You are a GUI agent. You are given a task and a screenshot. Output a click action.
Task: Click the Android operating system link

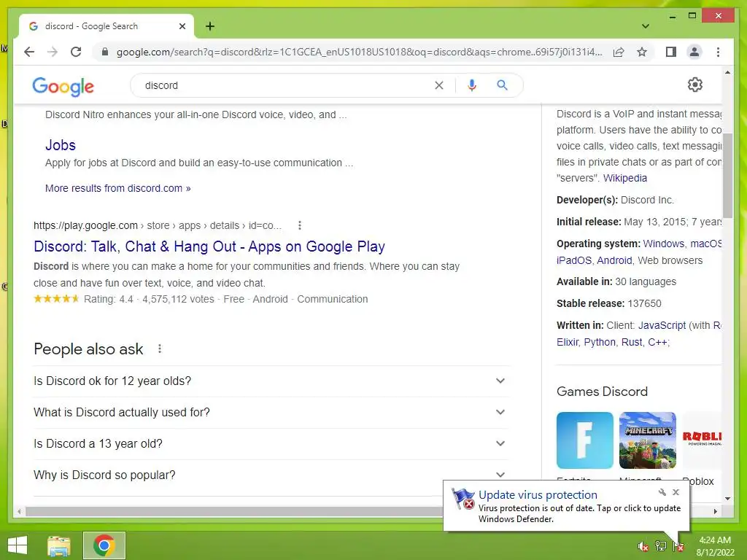click(x=614, y=260)
